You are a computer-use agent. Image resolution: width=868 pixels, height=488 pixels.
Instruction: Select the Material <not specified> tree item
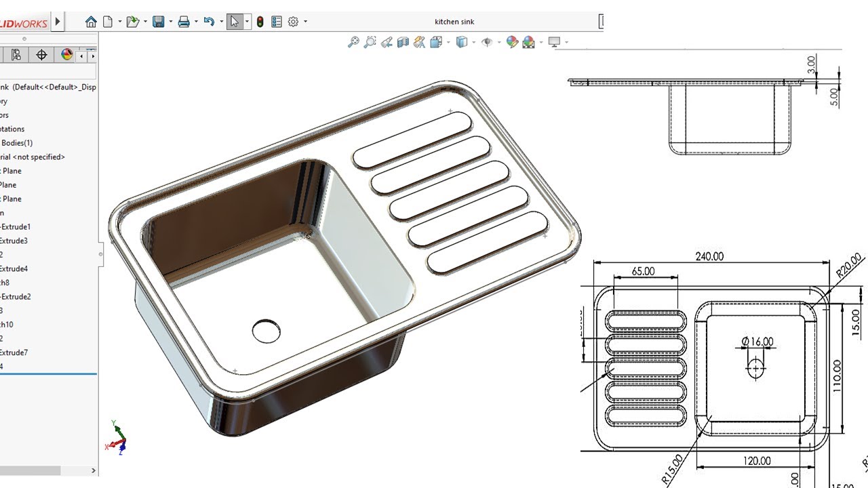(x=33, y=157)
